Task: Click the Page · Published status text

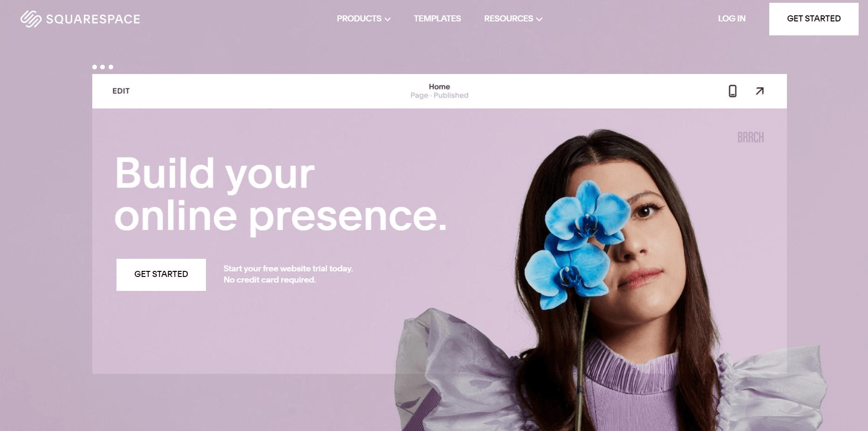Action: click(439, 95)
